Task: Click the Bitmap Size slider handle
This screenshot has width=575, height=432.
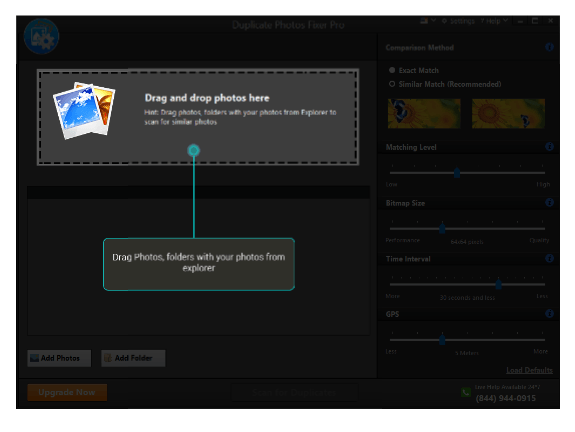Action: click(x=442, y=228)
